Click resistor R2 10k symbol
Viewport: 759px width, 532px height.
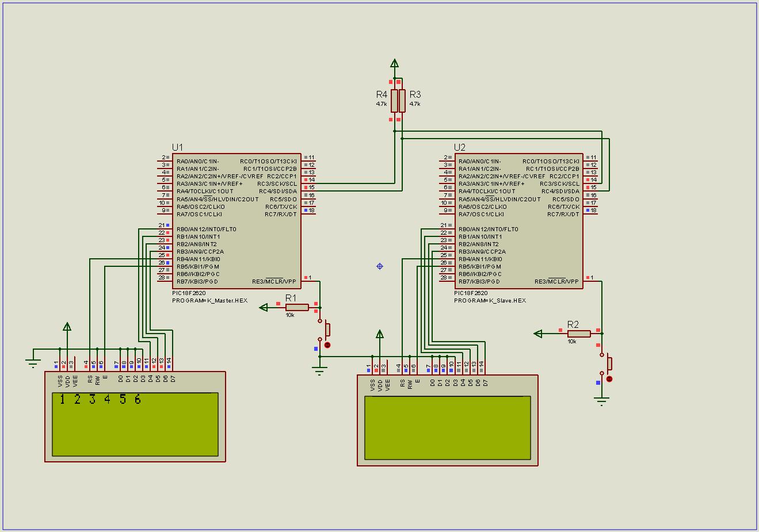point(578,334)
